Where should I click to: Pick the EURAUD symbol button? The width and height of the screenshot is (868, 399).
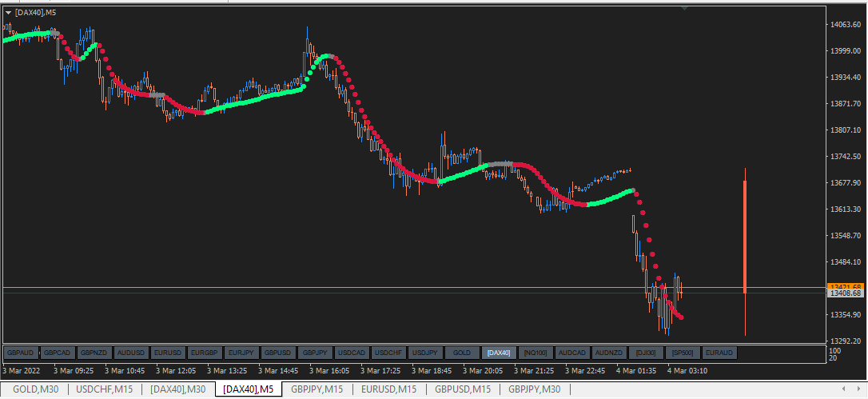point(719,353)
